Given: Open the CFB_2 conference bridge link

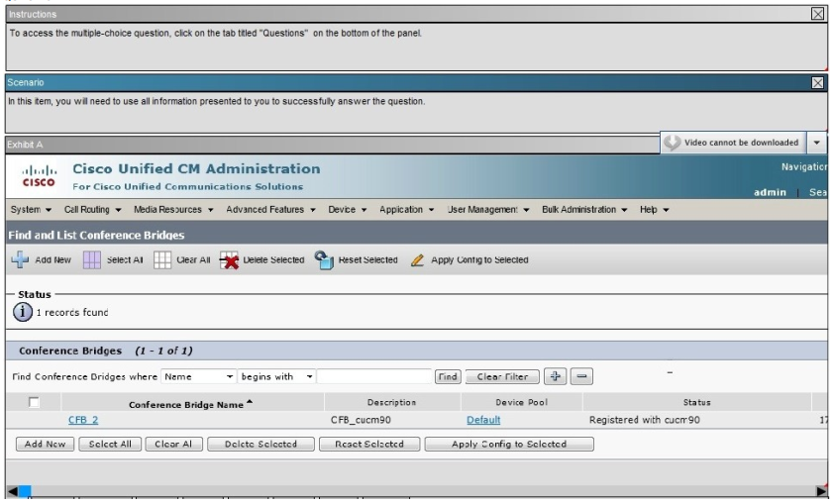Looking at the screenshot, I should [83, 420].
